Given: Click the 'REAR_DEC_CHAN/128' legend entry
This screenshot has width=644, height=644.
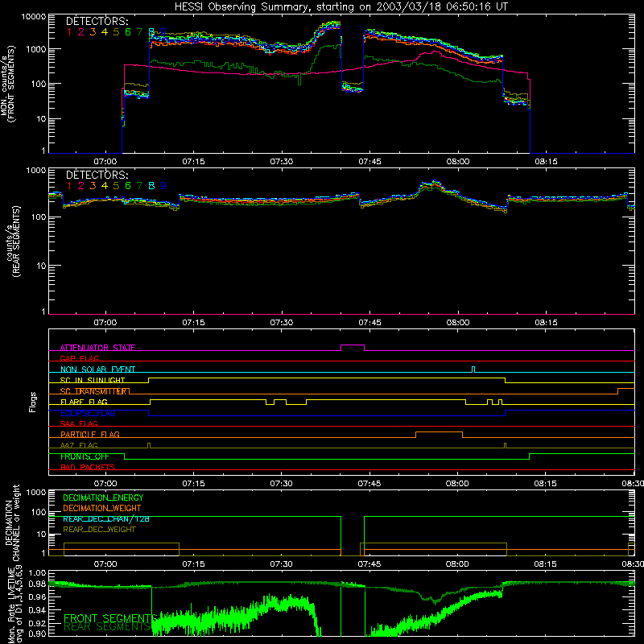Looking at the screenshot, I should (x=106, y=518).
